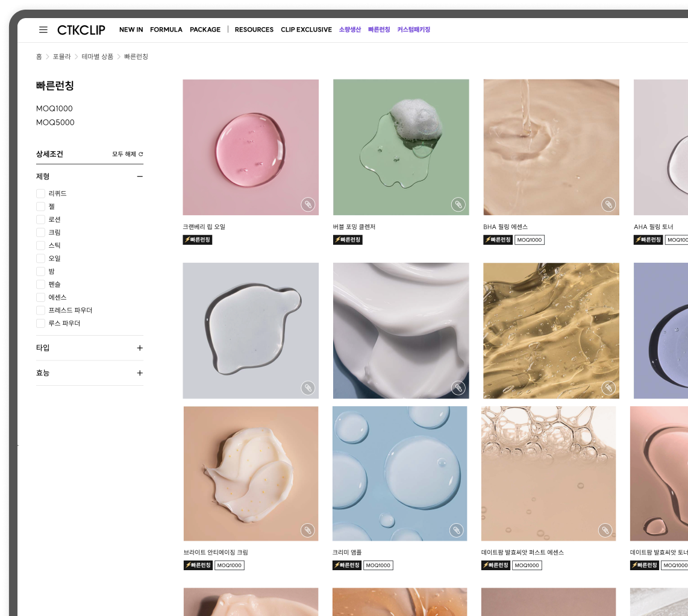This screenshot has width=688, height=616.
Task: Click 빠른런칭 badge under 크리미 앰플
Action: [x=347, y=565]
